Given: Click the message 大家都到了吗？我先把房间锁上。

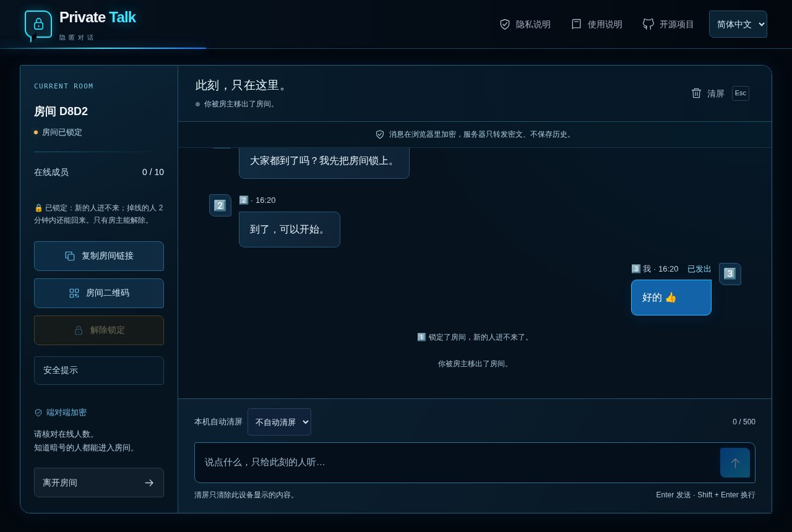Looking at the screenshot, I should [x=324, y=161].
